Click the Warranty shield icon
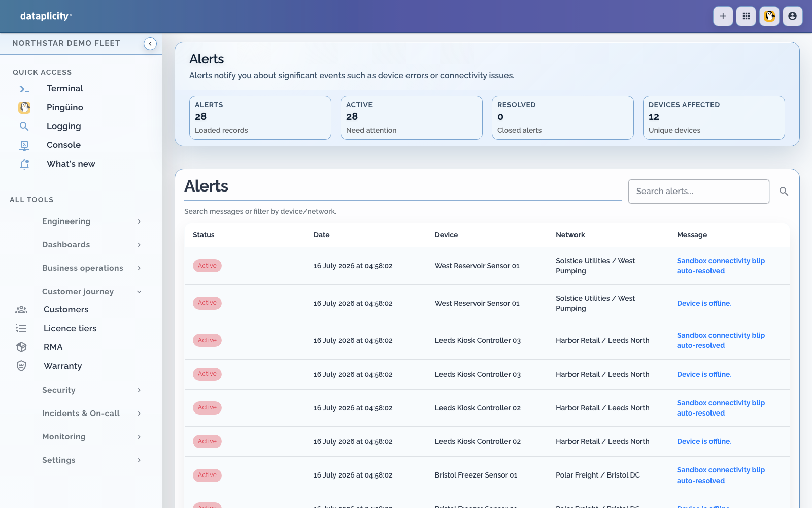The image size is (812, 508). click(21, 366)
